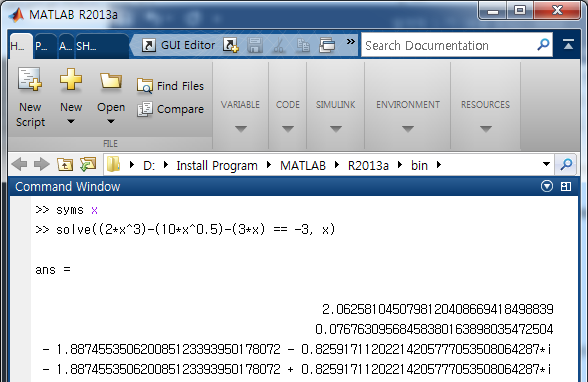Click the Cut scissors icon
The image size is (588, 382).
click(x=279, y=45)
